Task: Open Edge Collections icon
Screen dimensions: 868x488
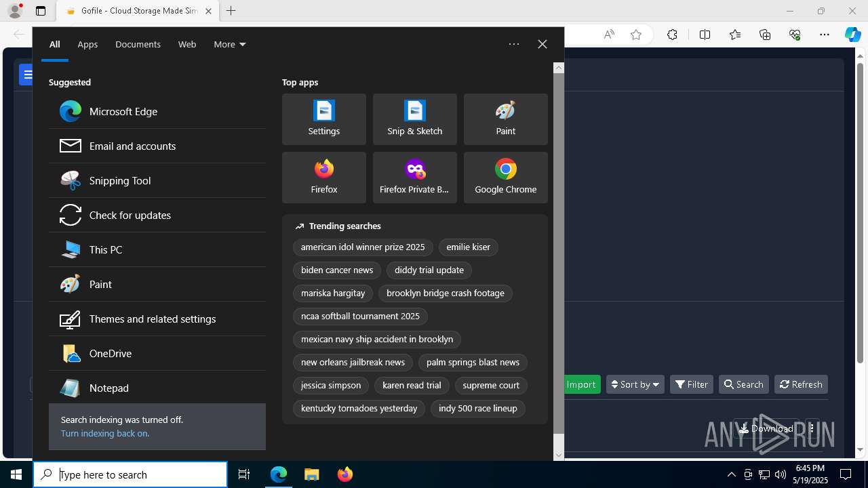Action: 765,35
